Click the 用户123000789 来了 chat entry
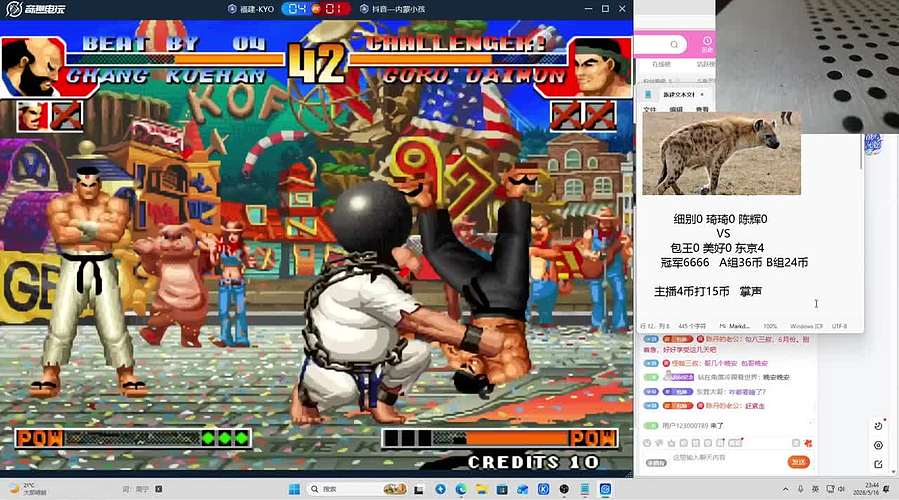The height and width of the screenshot is (500, 899). coord(693,425)
